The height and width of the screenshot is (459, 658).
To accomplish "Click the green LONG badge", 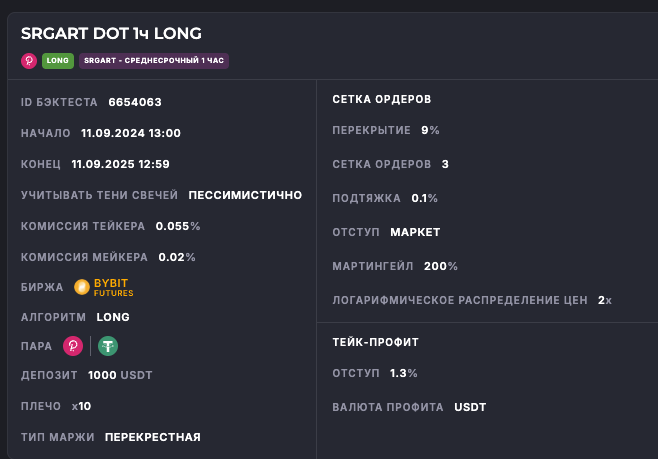I will [56, 61].
